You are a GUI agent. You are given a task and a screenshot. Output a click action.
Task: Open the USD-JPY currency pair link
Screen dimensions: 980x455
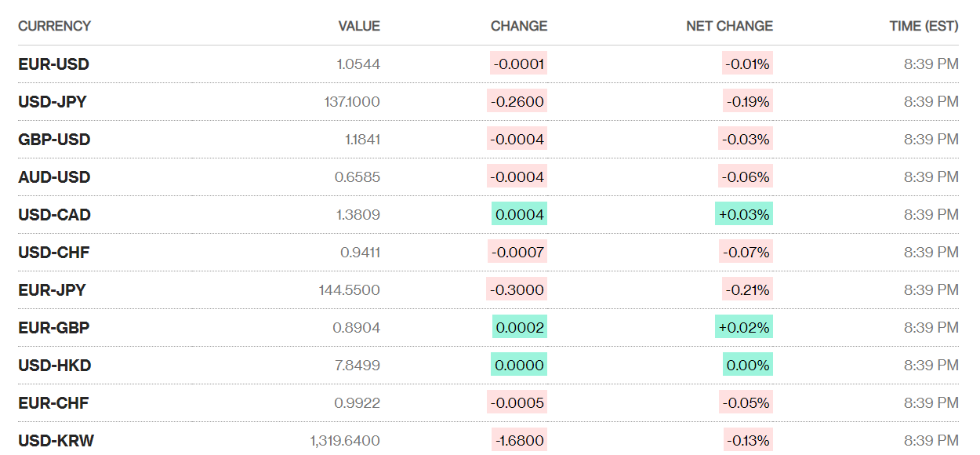(53, 102)
